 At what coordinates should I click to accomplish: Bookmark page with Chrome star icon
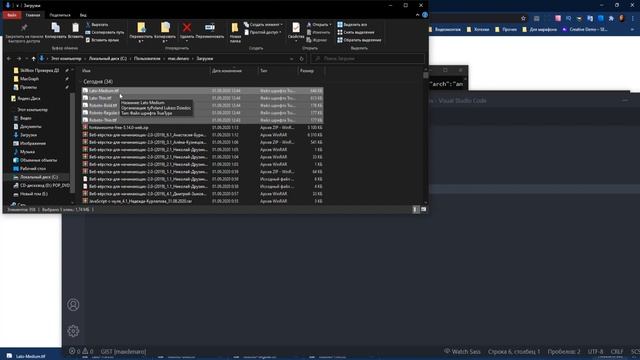[x=523, y=18]
